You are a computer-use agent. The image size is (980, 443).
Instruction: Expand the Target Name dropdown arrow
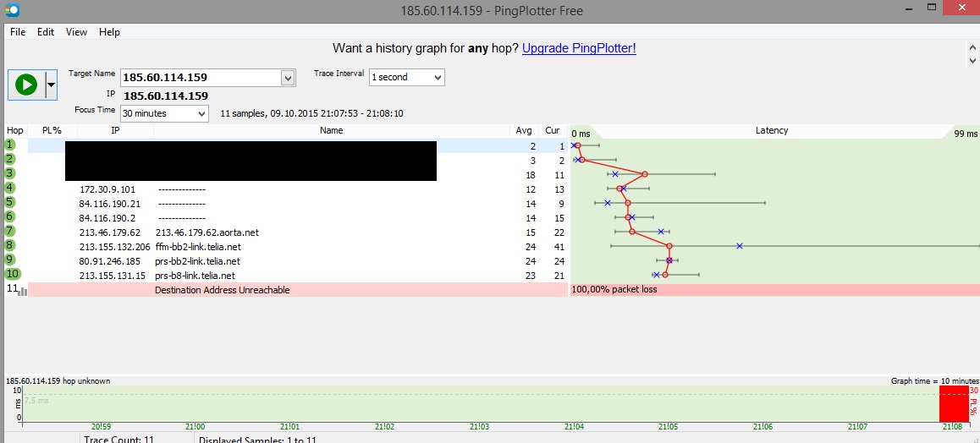tap(288, 78)
